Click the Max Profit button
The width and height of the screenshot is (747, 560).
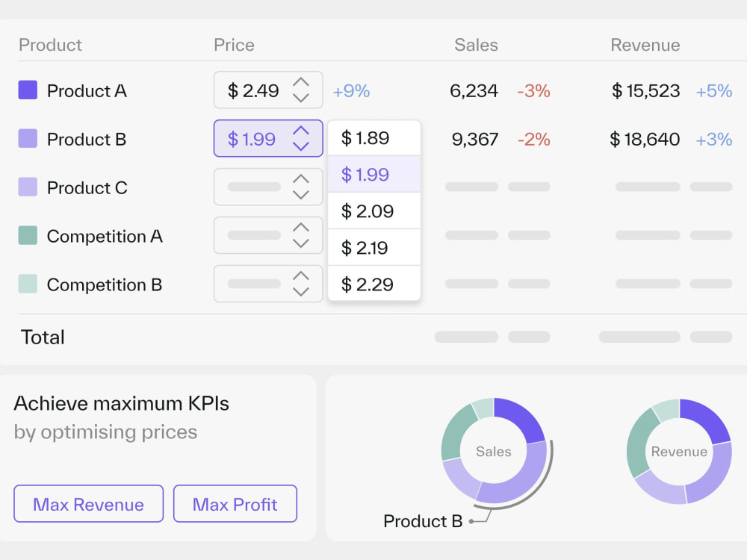(x=235, y=504)
